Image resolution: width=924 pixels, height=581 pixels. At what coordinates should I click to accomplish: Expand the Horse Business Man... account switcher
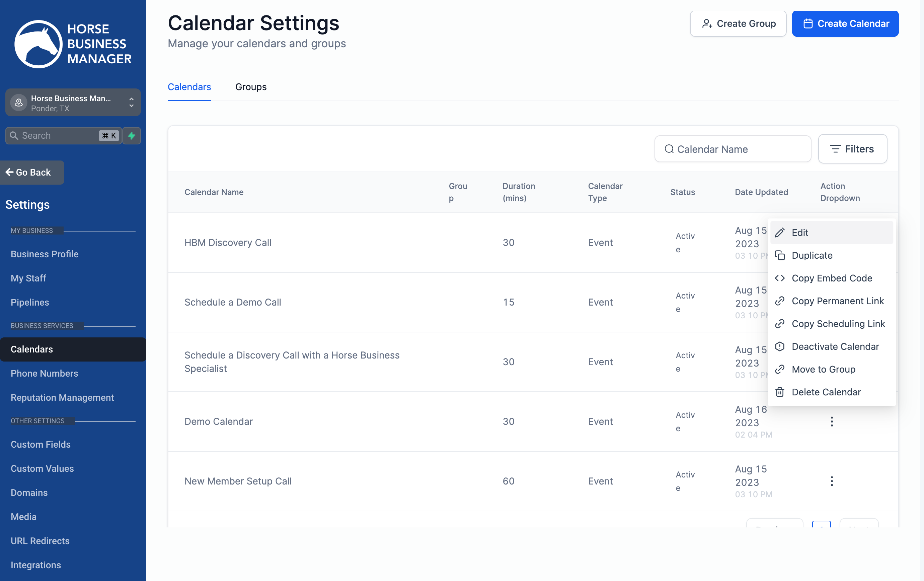(x=73, y=103)
